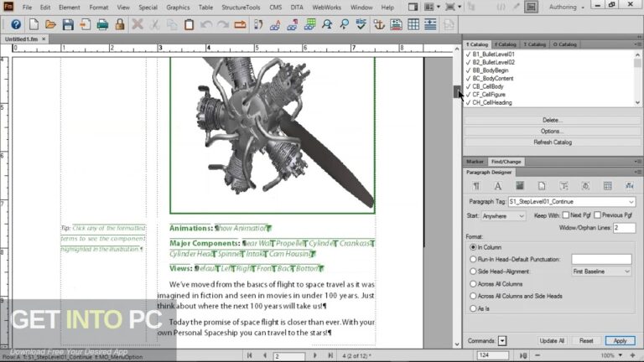
Task: Open Default Font 'A' icon in Paragraph Designer
Action: pyautogui.click(x=498, y=186)
